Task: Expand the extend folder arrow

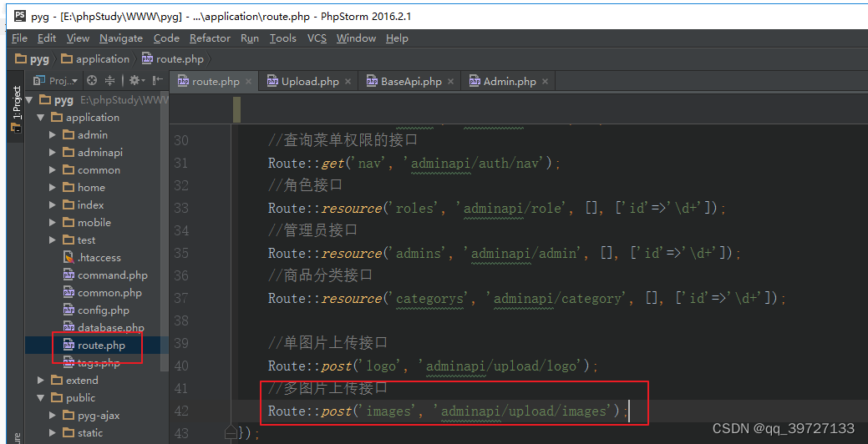Action: [x=40, y=381]
